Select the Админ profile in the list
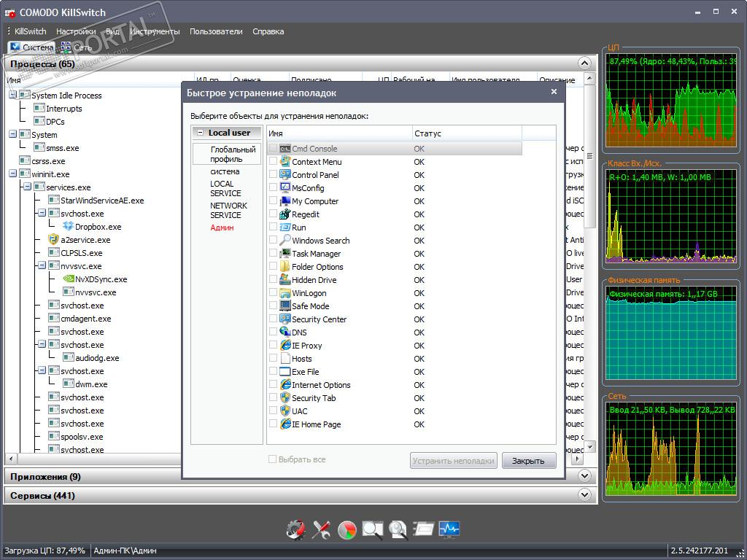Screen dimensions: 747x560 click(222, 227)
